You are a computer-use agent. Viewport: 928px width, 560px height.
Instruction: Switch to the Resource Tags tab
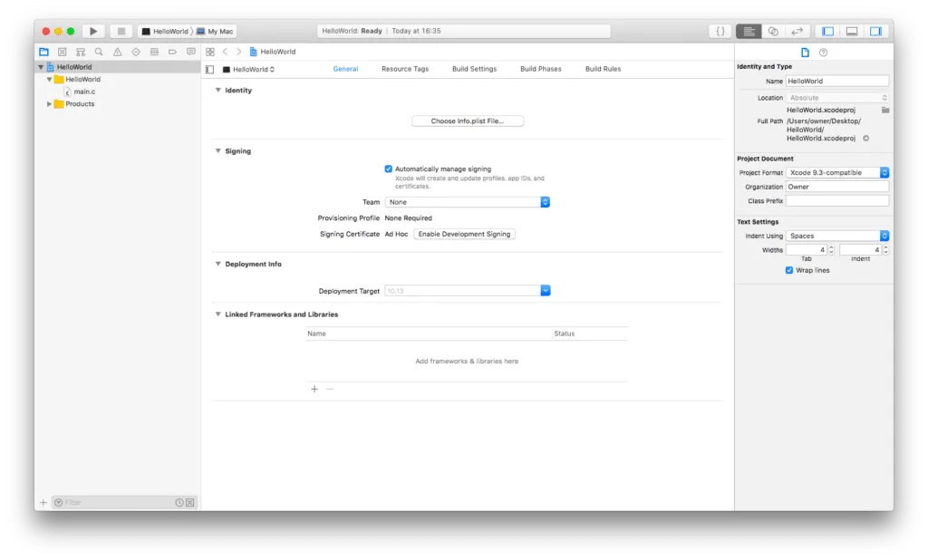(405, 69)
